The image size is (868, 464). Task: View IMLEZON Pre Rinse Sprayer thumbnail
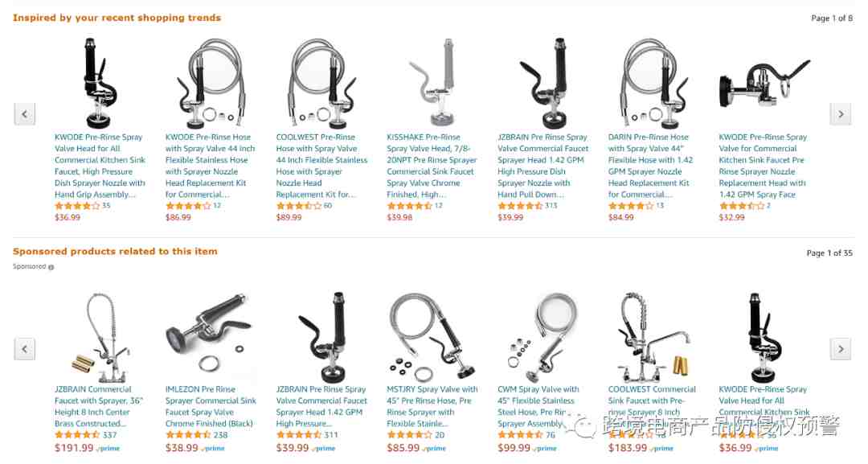pos(211,337)
